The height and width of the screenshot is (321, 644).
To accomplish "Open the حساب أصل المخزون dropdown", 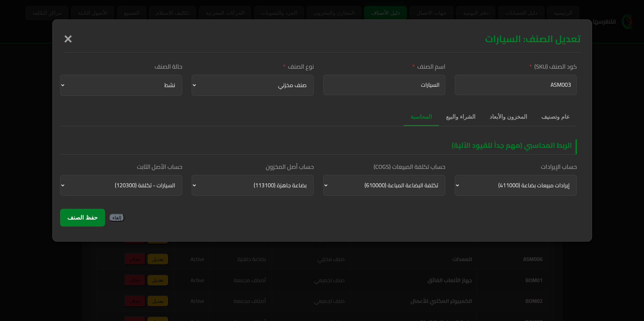I will tap(252, 185).
